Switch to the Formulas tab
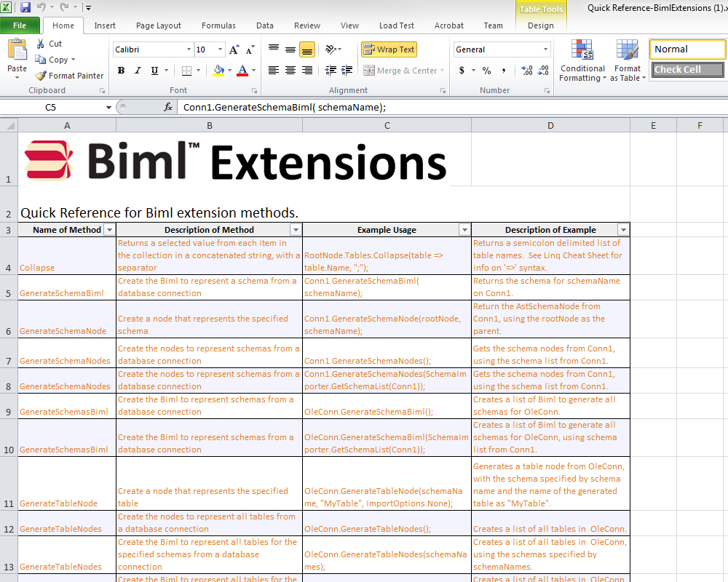Image resolution: width=728 pixels, height=582 pixels. [x=218, y=25]
